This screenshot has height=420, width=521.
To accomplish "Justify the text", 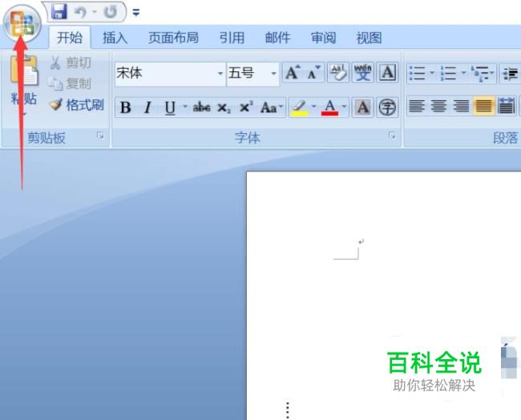I will click(x=484, y=107).
